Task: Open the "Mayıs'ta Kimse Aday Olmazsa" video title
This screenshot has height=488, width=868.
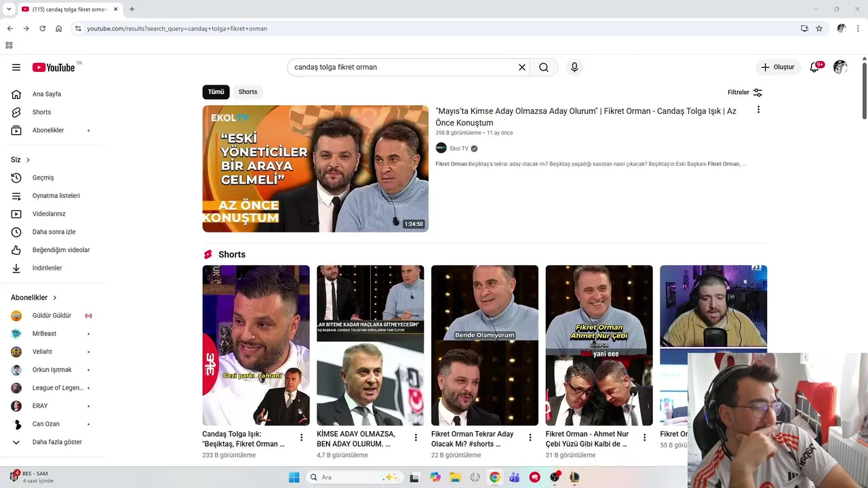Action: click(586, 117)
